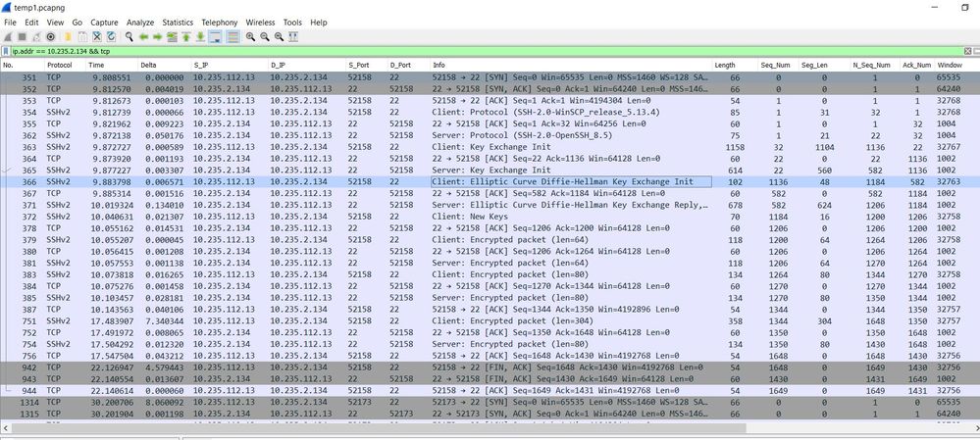Start a new capture with the shark fin icon

coord(8,37)
